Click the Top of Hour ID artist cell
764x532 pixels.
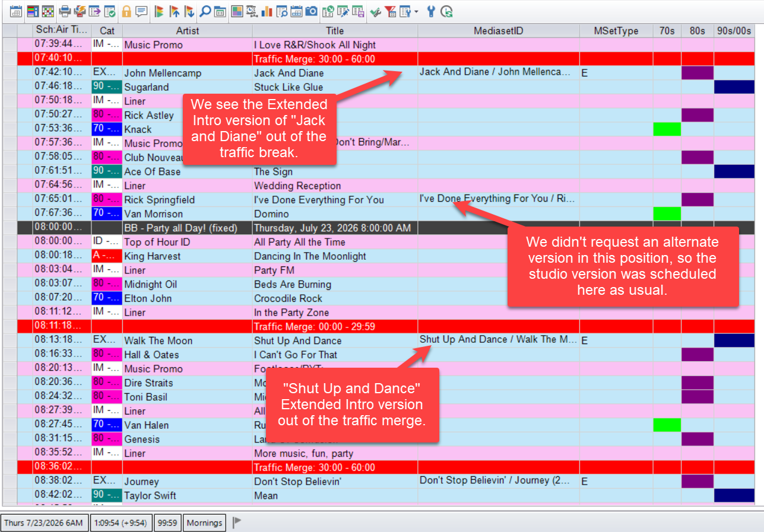[188, 242]
